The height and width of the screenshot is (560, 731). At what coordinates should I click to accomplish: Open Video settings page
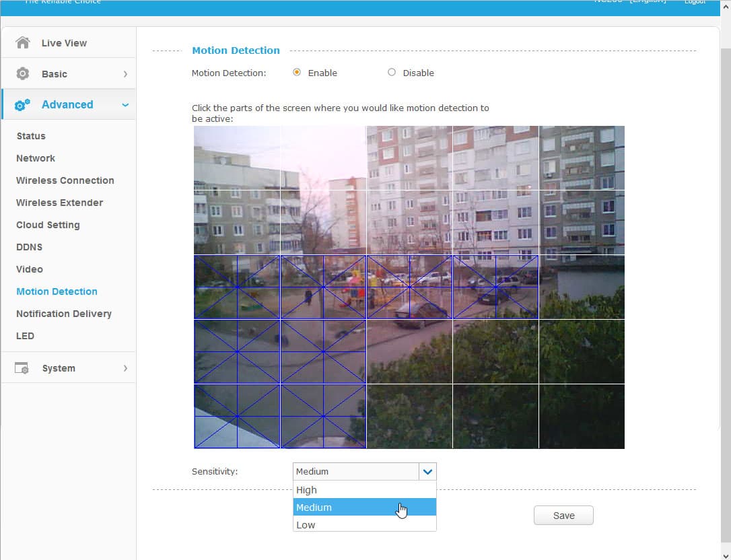coord(30,269)
